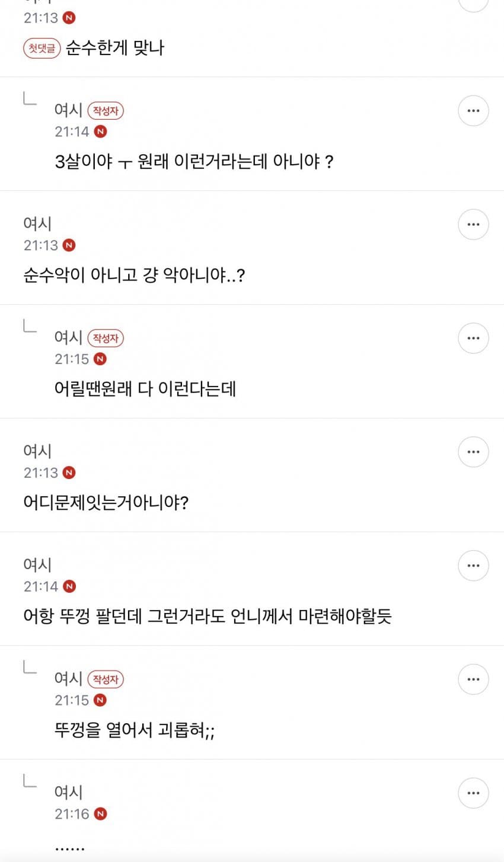Viewport: 504px width, 862px height.
Task: Click the three-dot menu for the "어항 뚜껑" comment
Action: tap(473, 566)
